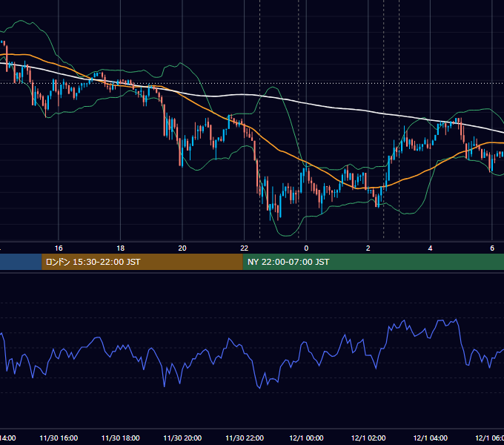Click the ロンドン 15:30-22:00 JST session bar
This screenshot has height=445, width=504.
[142, 262]
